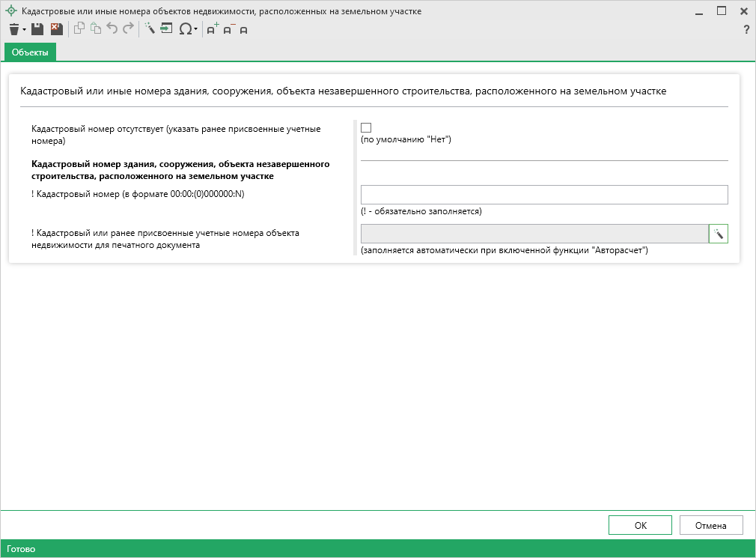Decrease font size with A minus icon
The image size is (756, 558).
[228, 29]
